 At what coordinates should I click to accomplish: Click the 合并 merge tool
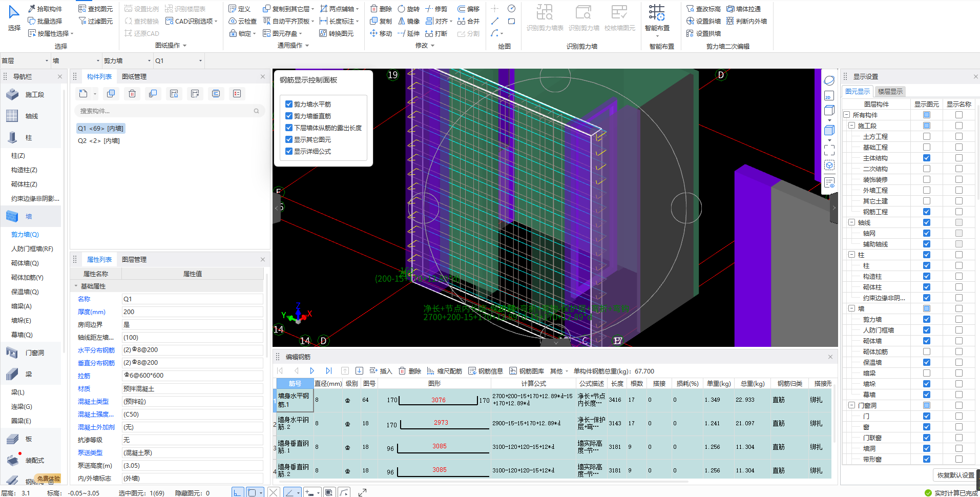[x=468, y=21]
